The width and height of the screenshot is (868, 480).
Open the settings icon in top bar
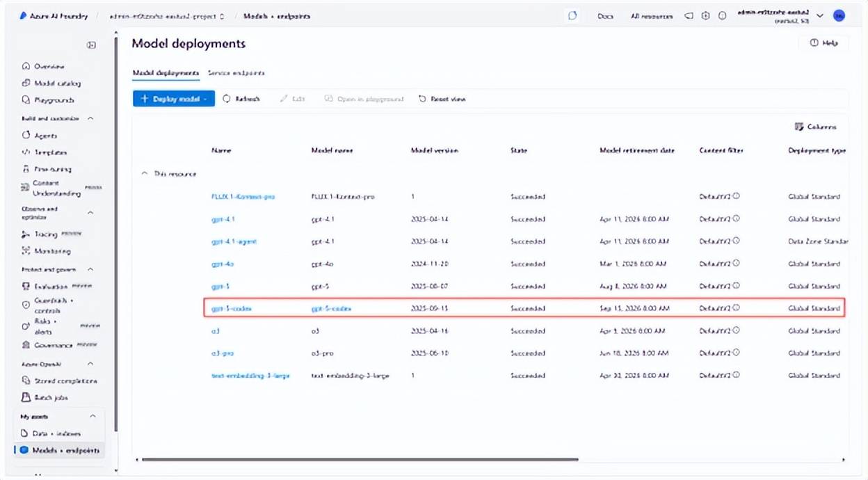point(706,15)
